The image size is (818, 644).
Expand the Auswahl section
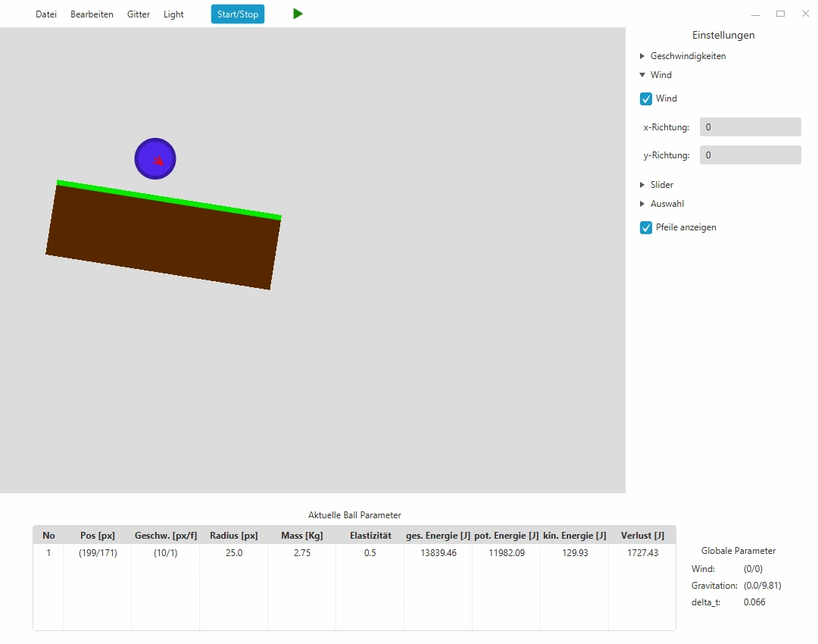point(661,204)
